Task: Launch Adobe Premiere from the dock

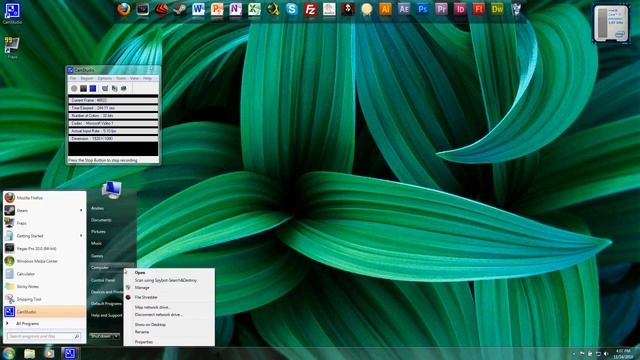Action: 441,9
